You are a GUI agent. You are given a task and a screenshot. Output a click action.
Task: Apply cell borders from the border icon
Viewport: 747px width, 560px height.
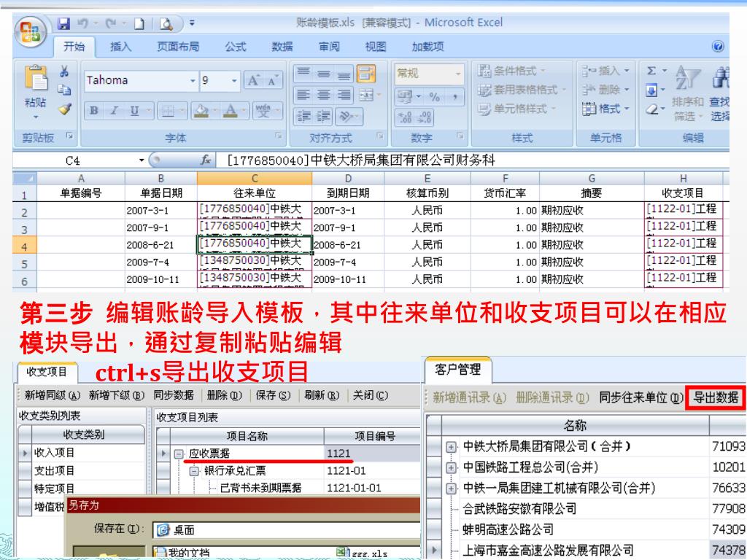168,111
